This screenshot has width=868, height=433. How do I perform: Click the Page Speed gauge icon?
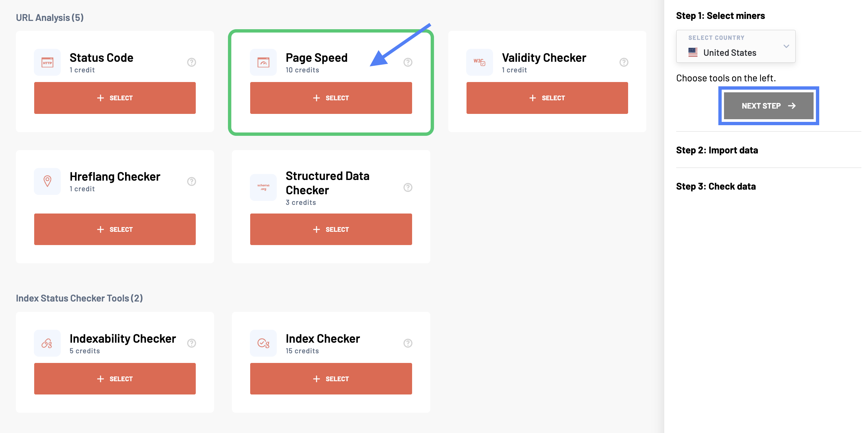tap(263, 62)
